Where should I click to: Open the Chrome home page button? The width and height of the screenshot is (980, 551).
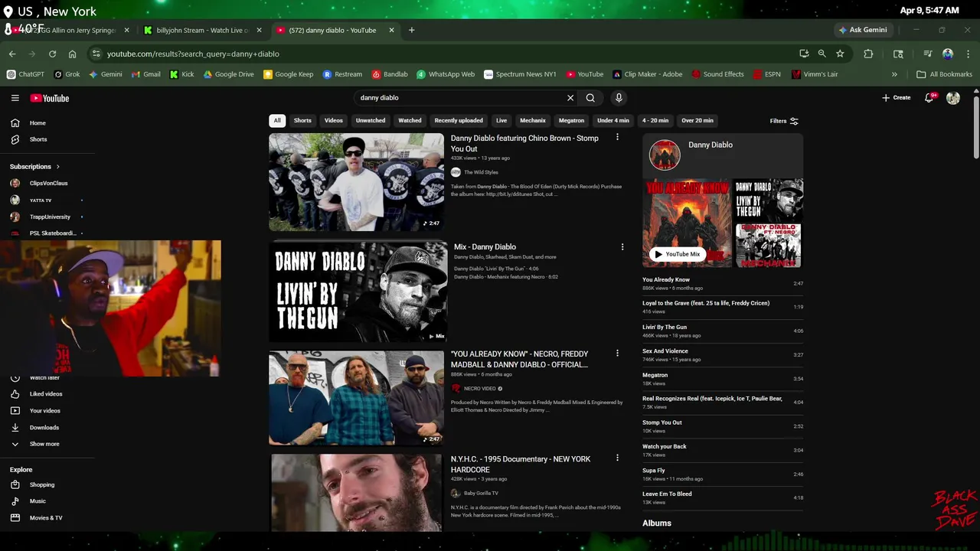tap(72, 54)
